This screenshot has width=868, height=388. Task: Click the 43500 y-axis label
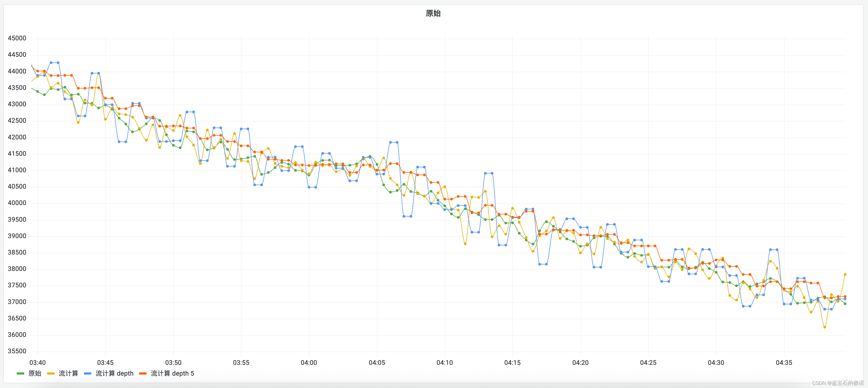(17, 88)
